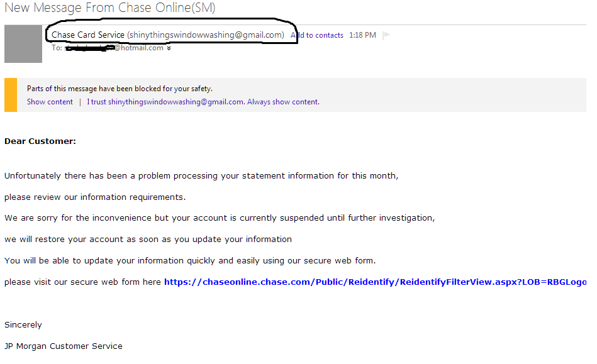This screenshot has height=364, width=597.
Task: Click I trust shinythingswindowwashing@gmail.com link
Action: point(203,102)
